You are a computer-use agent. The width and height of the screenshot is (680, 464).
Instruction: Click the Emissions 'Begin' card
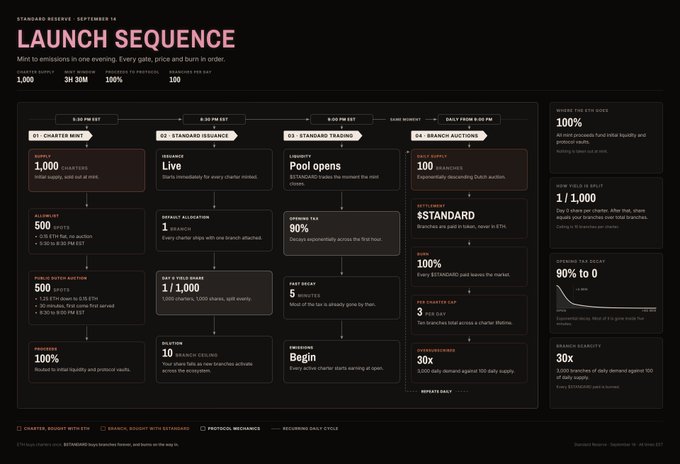point(342,361)
